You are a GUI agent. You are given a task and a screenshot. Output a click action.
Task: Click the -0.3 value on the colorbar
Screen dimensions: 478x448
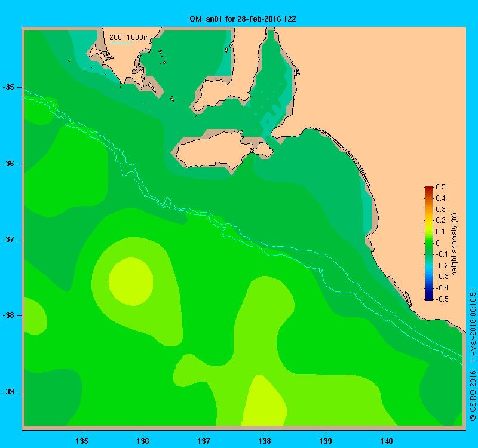click(x=441, y=277)
